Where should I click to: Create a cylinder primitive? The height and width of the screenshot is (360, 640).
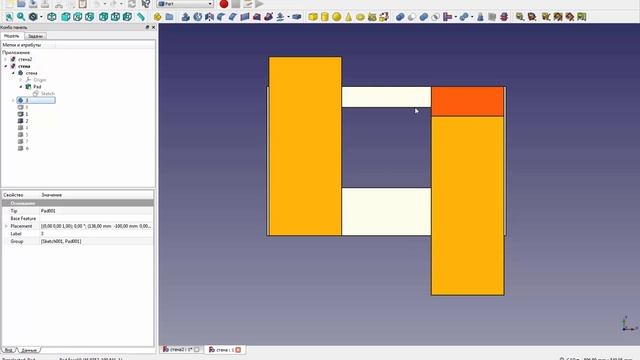tap(325, 17)
